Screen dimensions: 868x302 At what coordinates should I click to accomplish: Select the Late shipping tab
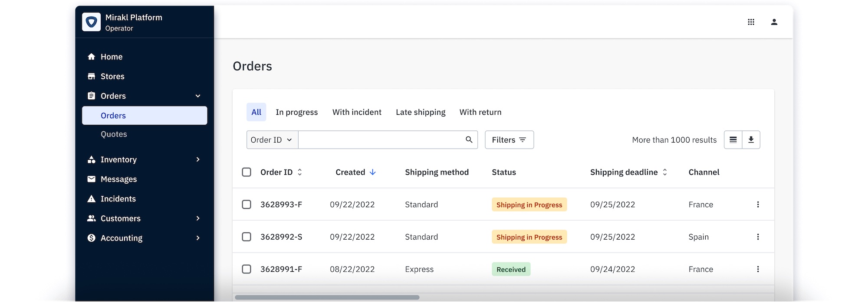(420, 112)
